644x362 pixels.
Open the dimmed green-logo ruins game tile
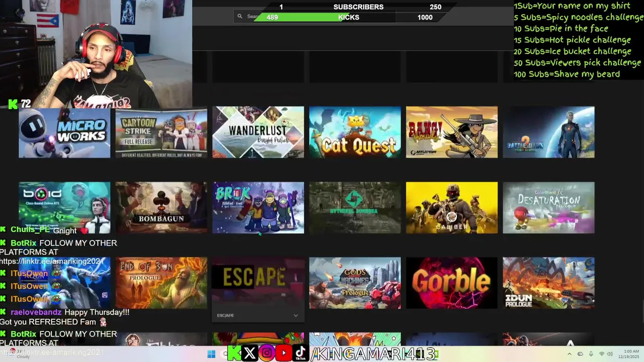click(355, 208)
